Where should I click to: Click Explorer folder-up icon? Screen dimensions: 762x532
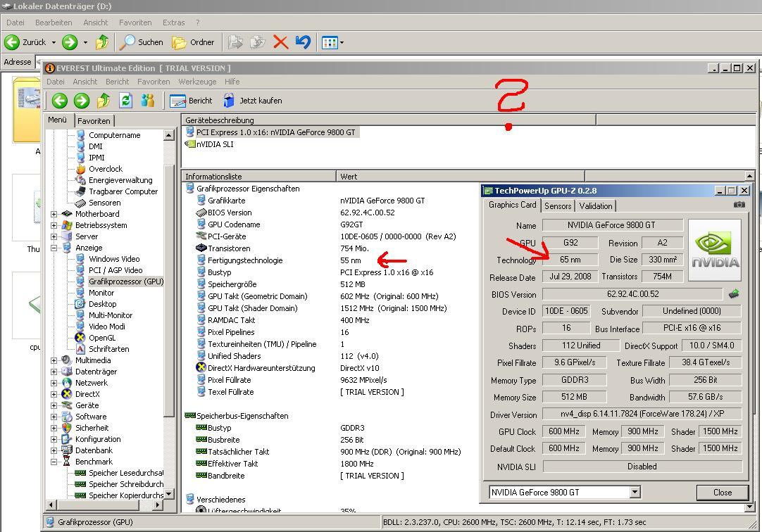click(102, 42)
